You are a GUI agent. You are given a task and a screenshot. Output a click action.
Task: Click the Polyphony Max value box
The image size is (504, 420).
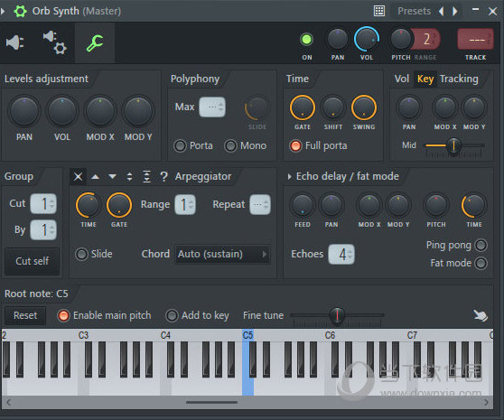point(212,107)
